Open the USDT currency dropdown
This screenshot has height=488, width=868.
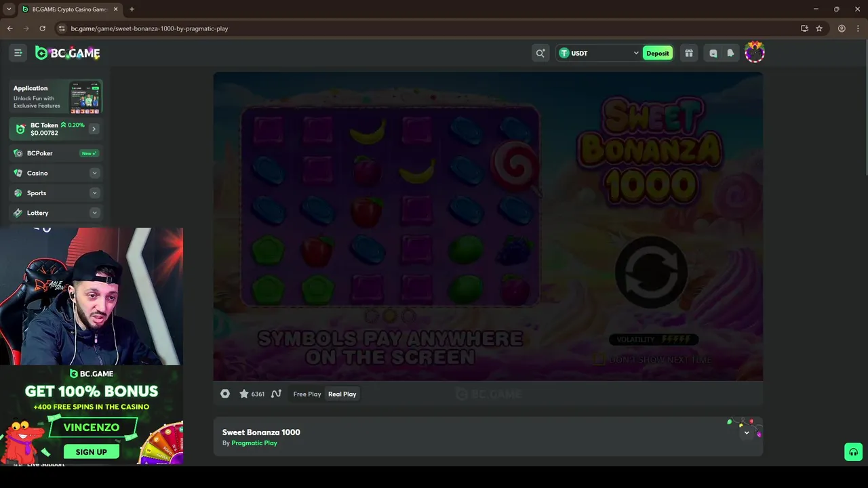coord(599,53)
